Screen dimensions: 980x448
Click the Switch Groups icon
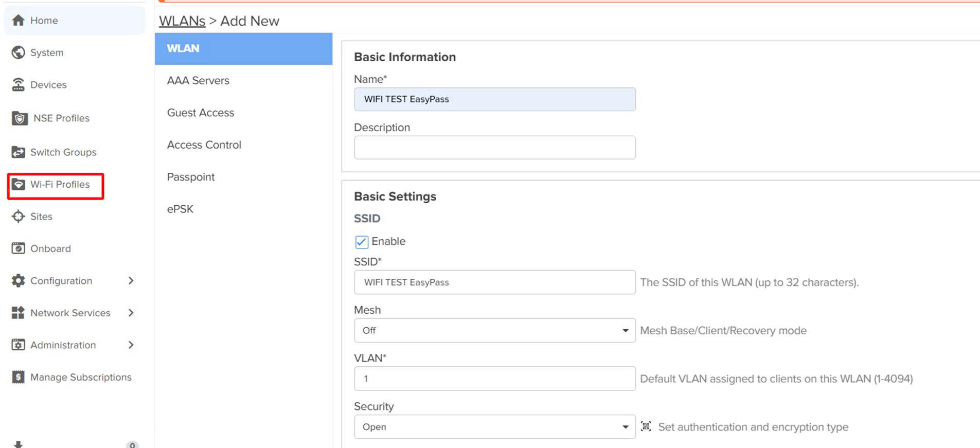click(x=19, y=152)
